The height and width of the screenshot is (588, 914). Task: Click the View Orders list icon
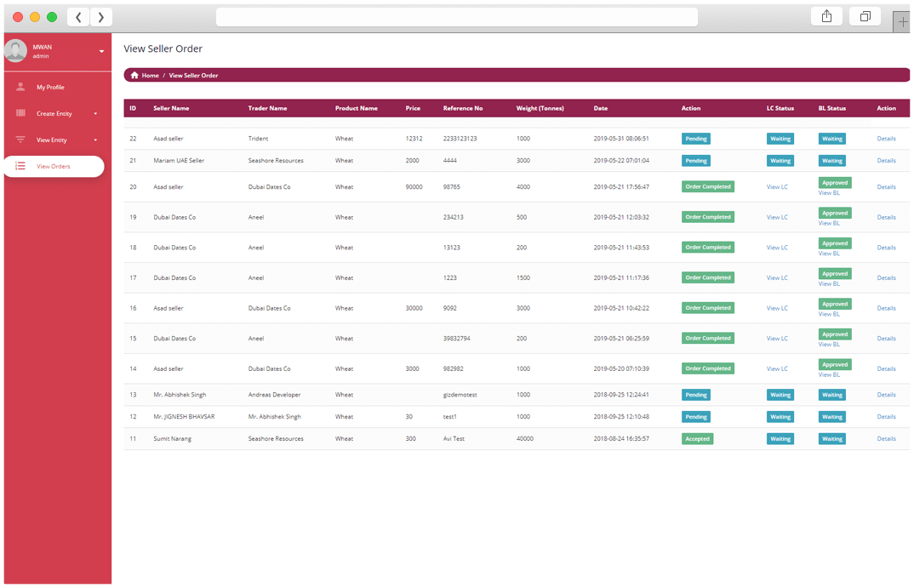tap(20, 166)
